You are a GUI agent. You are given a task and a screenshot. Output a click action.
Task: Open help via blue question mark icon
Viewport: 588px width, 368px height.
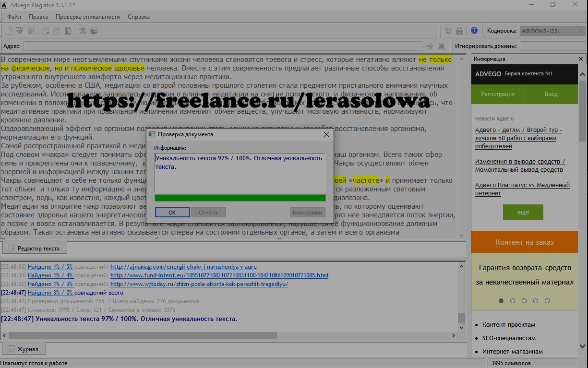(474, 31)
